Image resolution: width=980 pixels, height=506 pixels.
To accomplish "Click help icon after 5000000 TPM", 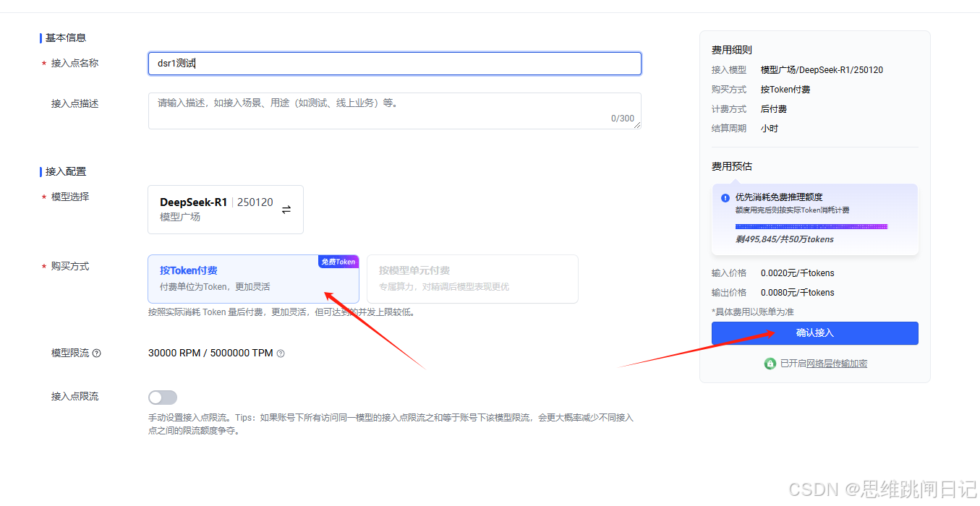I will (x=281, y=353).
